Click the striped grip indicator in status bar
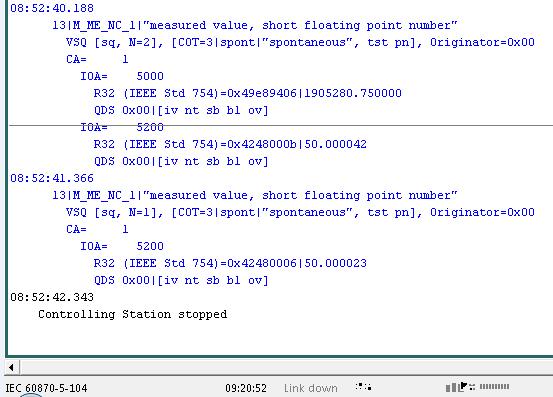The image size is (553, 397). pos(494,387)
